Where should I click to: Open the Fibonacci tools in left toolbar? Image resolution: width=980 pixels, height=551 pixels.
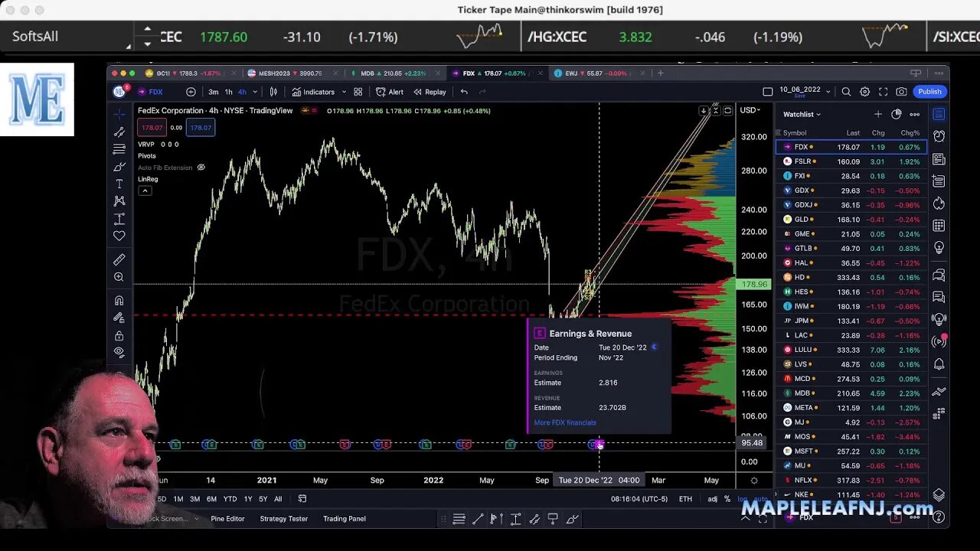[119, 149]
